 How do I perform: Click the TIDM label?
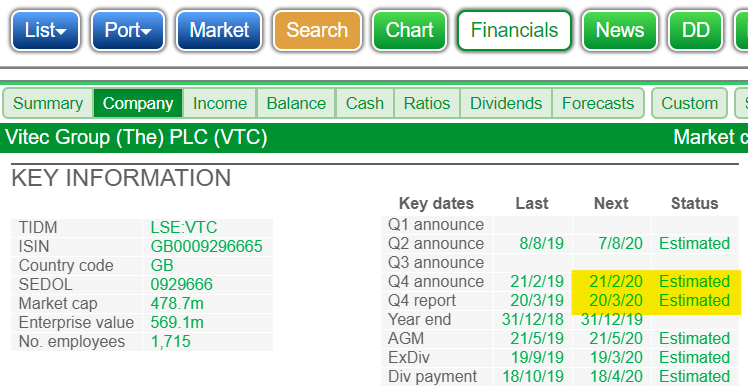click(x=38, y=227)
